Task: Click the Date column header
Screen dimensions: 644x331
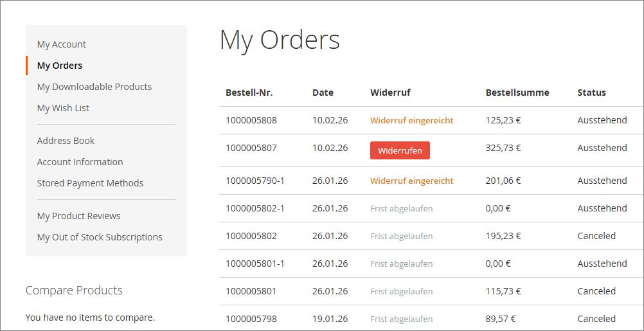Action: point(323,93)
